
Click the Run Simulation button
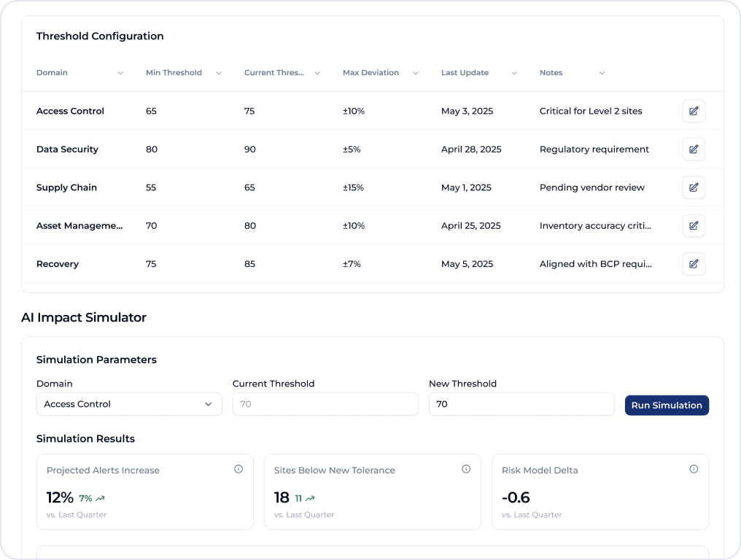667,405
